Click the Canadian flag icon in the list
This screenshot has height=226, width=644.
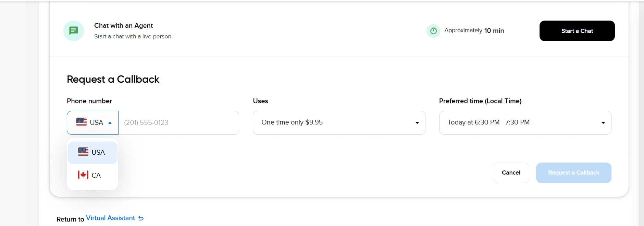coord(83,175)
